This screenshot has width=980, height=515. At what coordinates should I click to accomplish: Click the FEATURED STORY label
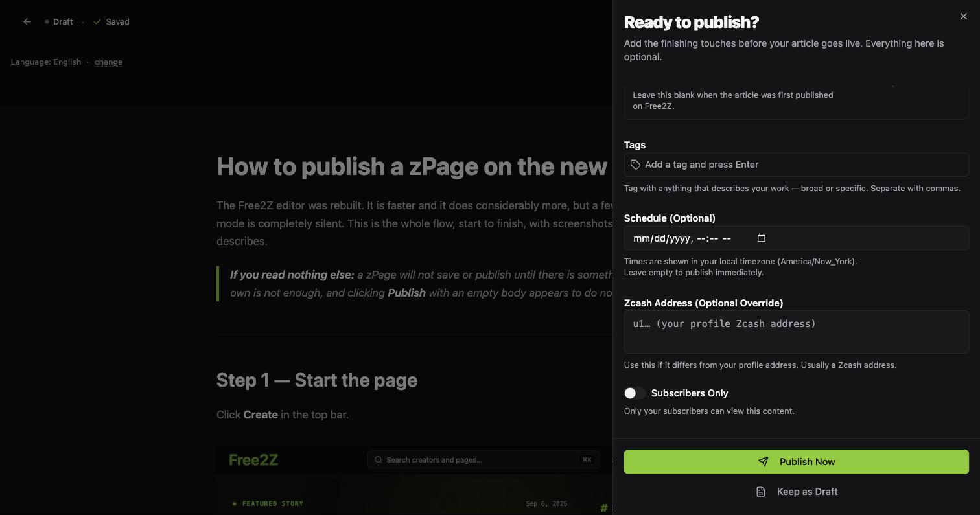tap(272, 503)
